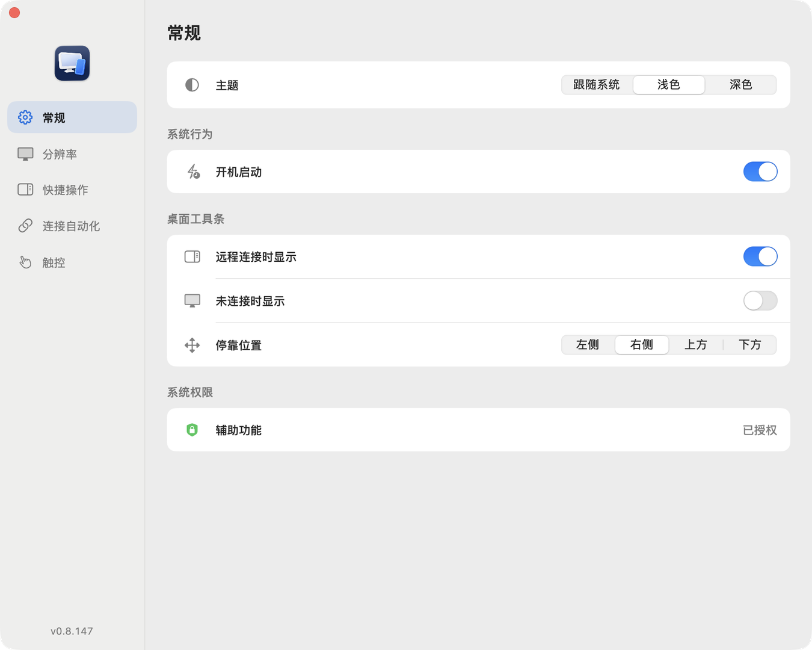Viewport: 812px width, 650px height.
Task: Click the lightning icon beside 开机启动
Action: click(x=193, y=172)
